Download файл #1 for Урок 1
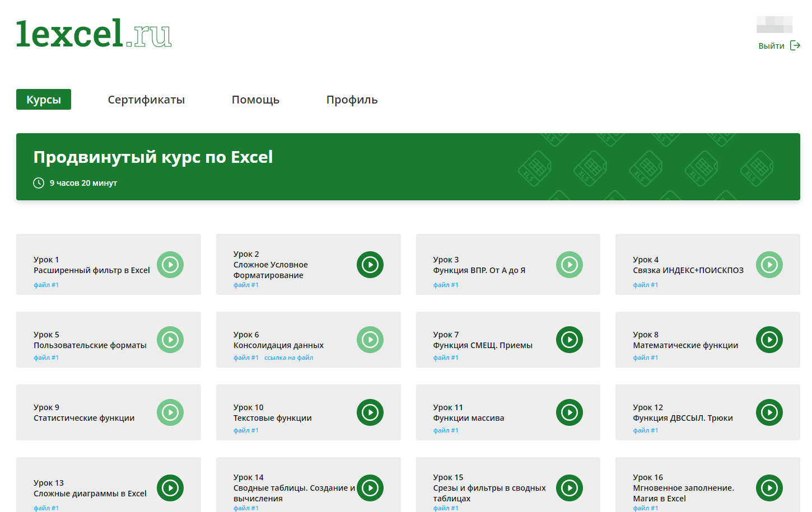This screenshot has height=512, width=812. [x=46, y=285]
